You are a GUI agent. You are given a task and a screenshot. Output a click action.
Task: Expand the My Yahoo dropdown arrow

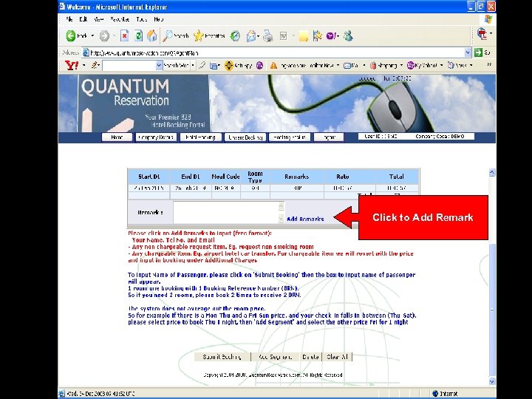coord(441,65)
